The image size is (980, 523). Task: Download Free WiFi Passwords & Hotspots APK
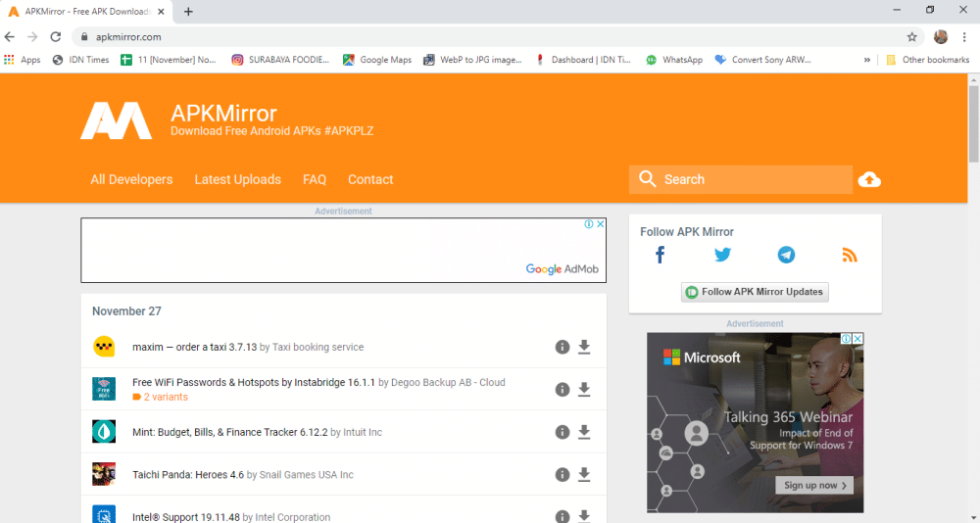pos(584,389)
